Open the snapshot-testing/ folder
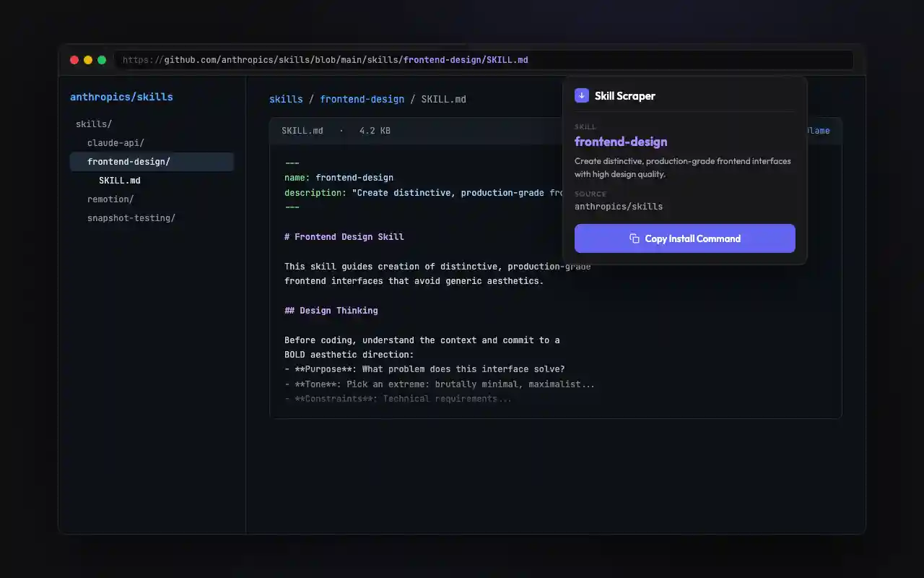 (x=131, y=218)
